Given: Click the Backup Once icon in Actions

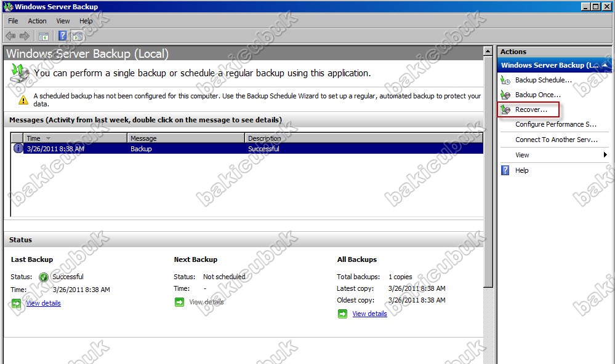Looking at the screenshot, I should pyautogui.click(x=505, y=95).
